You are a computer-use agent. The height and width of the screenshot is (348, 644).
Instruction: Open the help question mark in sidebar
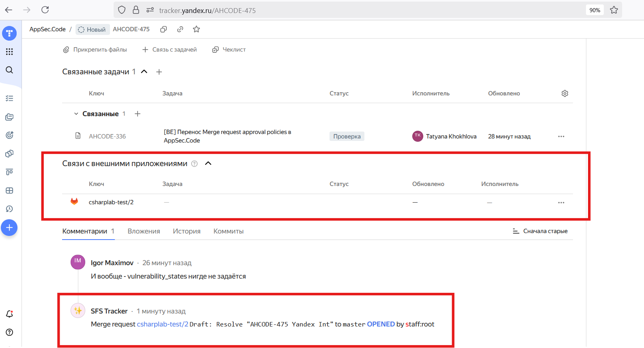pyautogui.click(x=9, y=332)
